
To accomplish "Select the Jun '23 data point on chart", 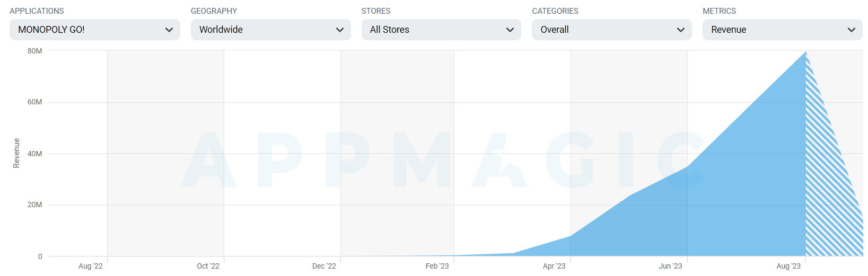I will point(688,167).
